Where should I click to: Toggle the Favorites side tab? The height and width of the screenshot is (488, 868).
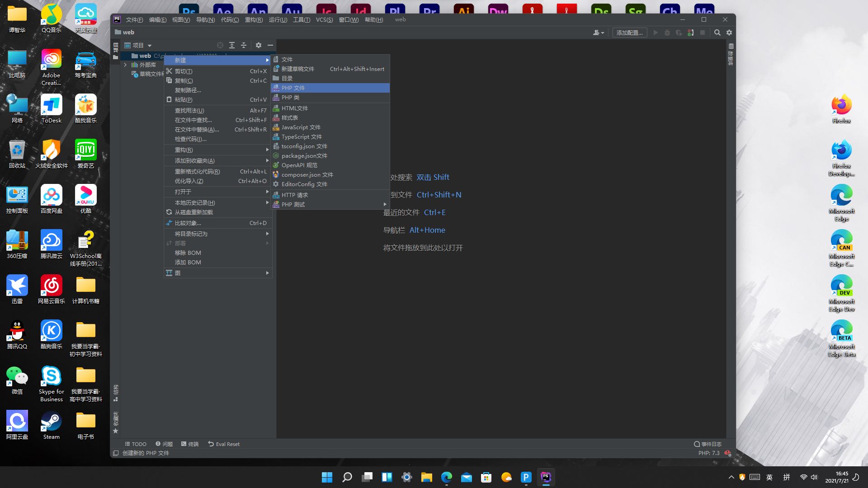(x=116, y=422)
